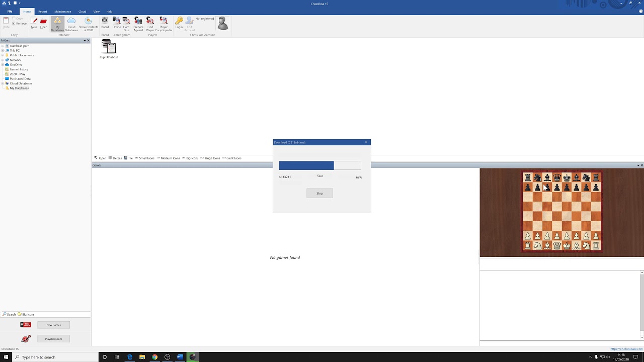Expand the Network tree node
Image resolution: width=644 pixels, height=362 pixels.
click(x=3, y=60)
